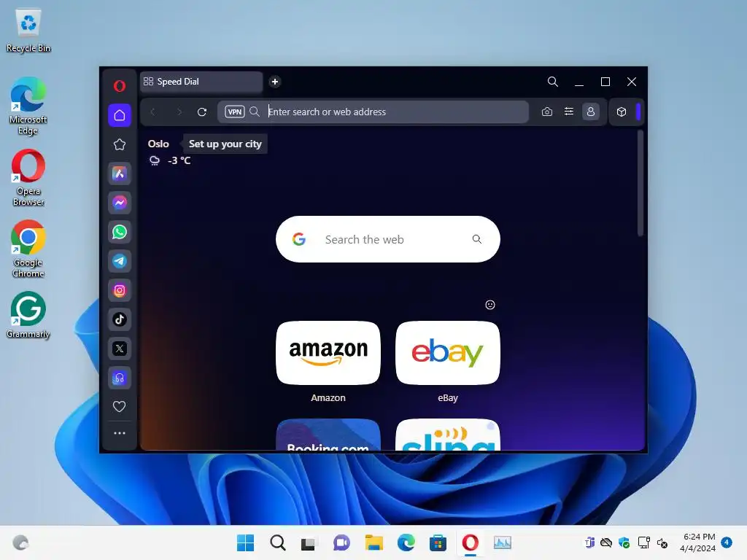Open Easy Setup sliders icon
747x560 pixels.
569,112
